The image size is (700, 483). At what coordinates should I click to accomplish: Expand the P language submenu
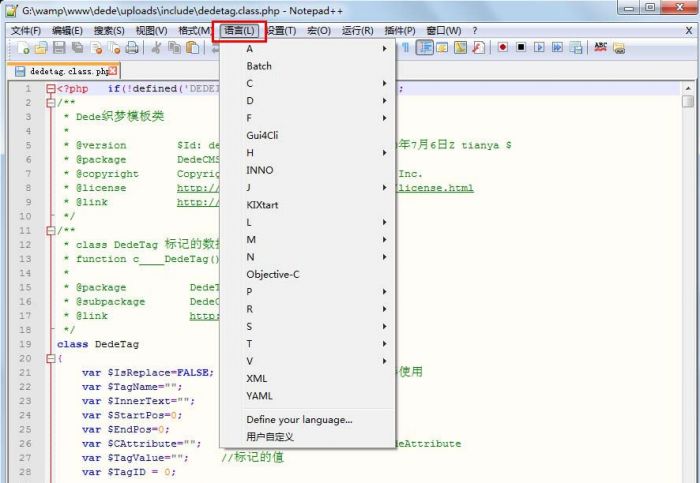click(308, 291)
